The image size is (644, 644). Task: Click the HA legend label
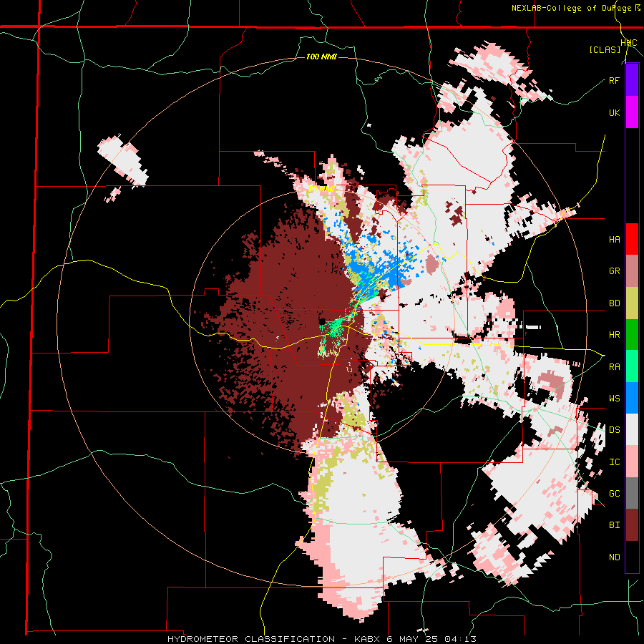[x=615, y=240]
